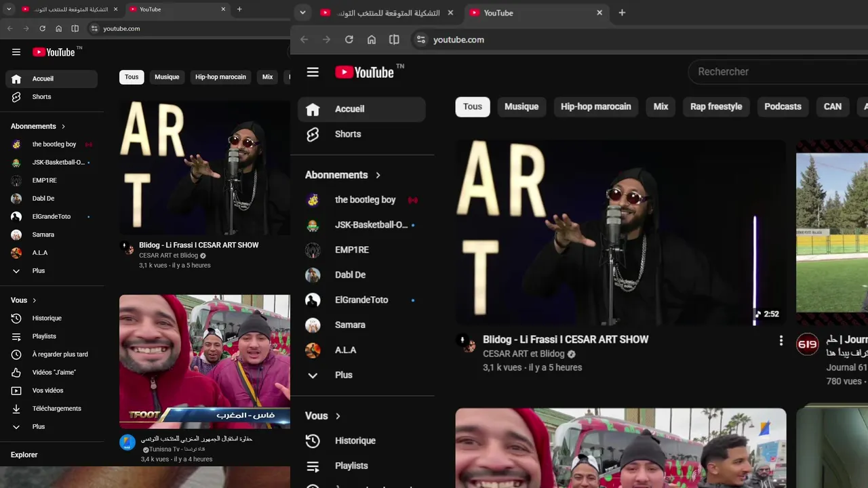
Task: Open Vos vidéos in back window
Action: 52,390
